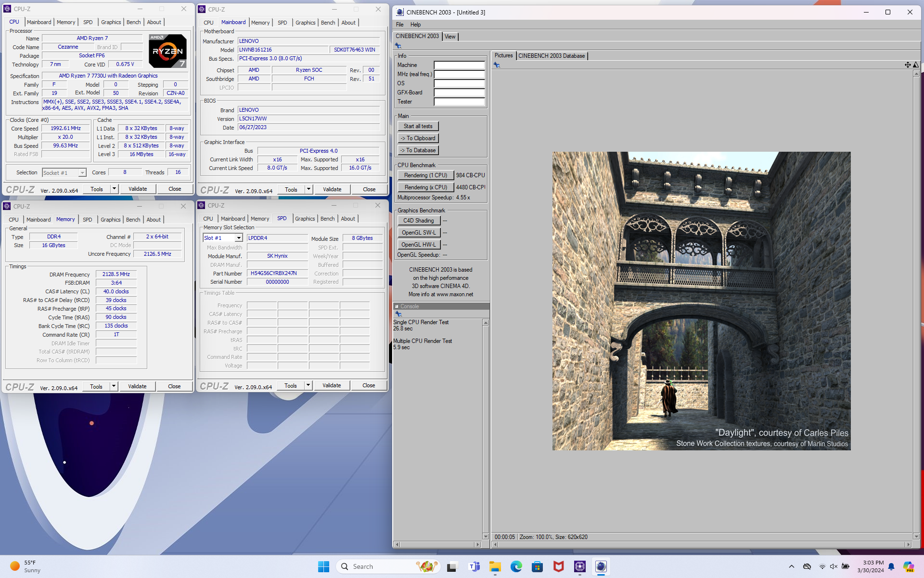Screen dimensions: 924x578
Task: Click the muted volume icon in the system tray
Action: coord(834,566)
